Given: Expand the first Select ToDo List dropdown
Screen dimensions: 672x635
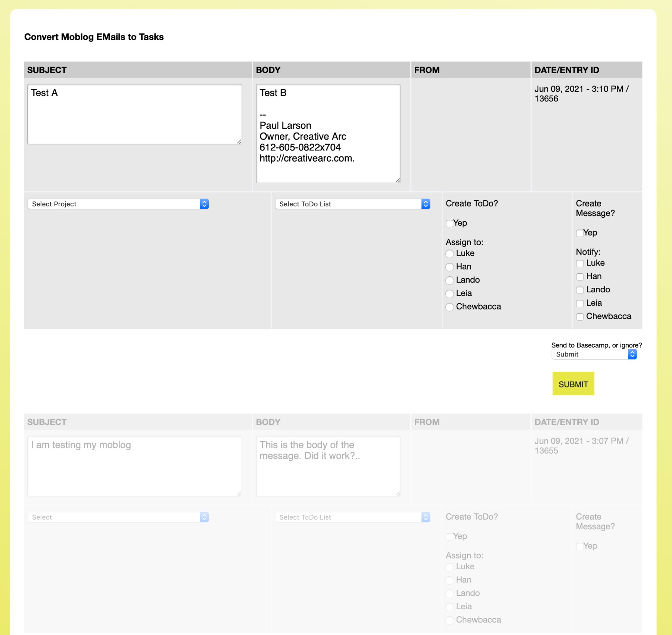Looking at the screenshot, I should click(x=352, y=204).
